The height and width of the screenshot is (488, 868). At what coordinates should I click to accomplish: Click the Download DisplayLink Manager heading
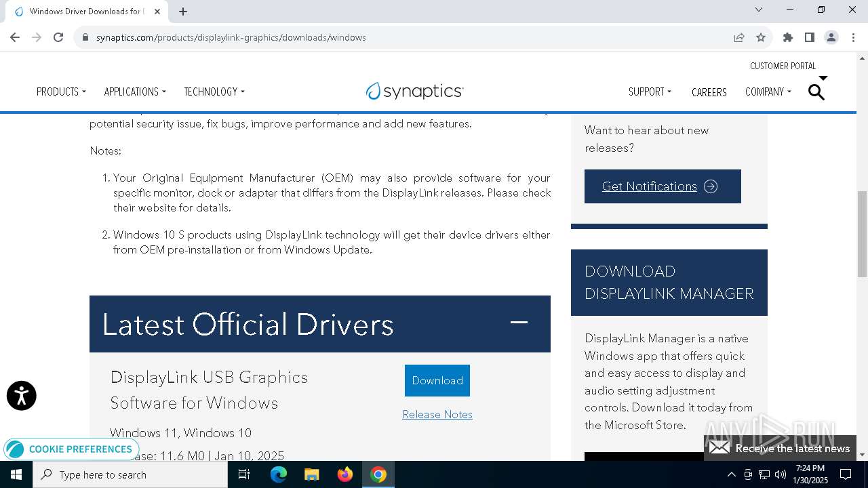tap(669, 283)
